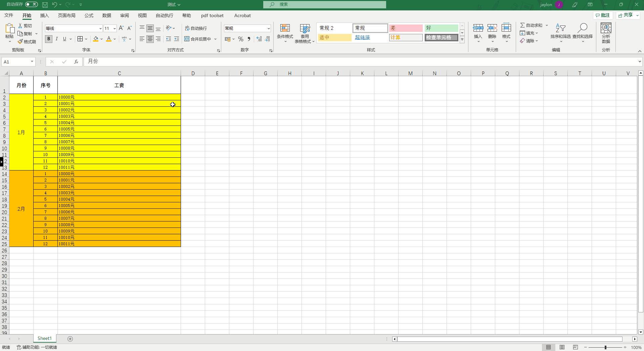Toggle Italic formatting

point(57,39)
